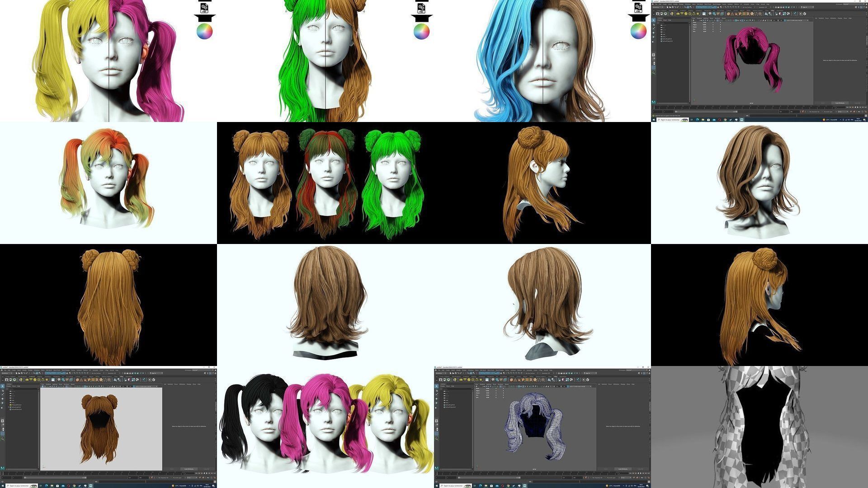Open the yellow and pink split pigtails render
The image size is (868, 488).
pos(108,61)
